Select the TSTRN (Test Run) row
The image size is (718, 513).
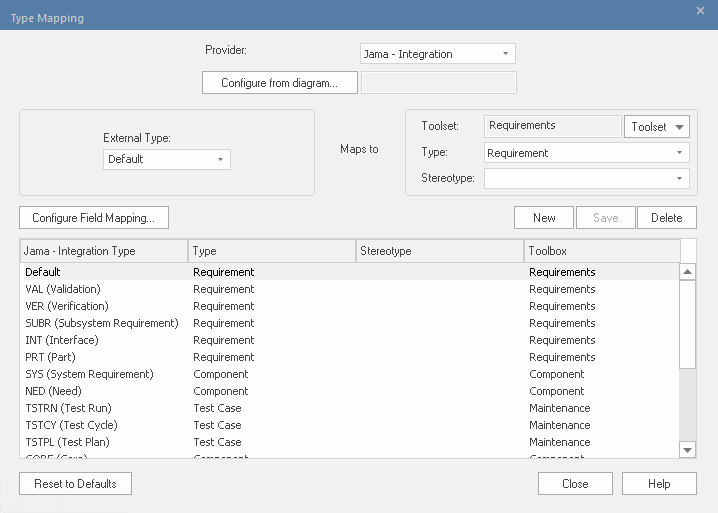[68, 408]
